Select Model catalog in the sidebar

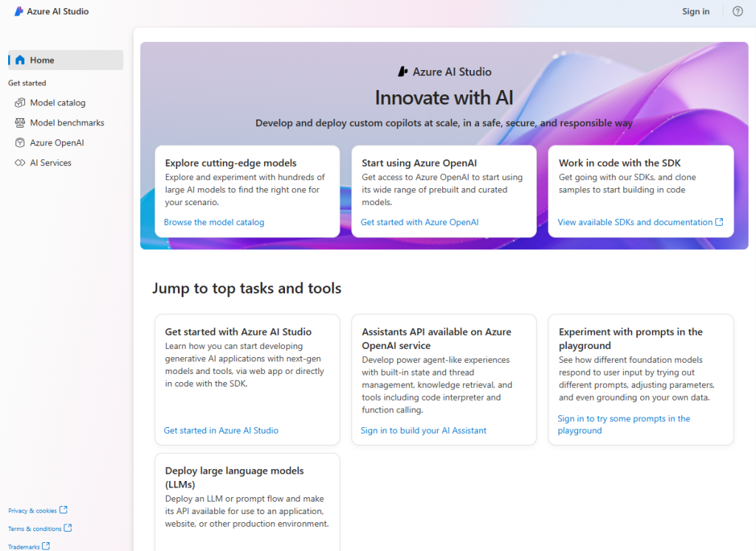pos(58,103)
